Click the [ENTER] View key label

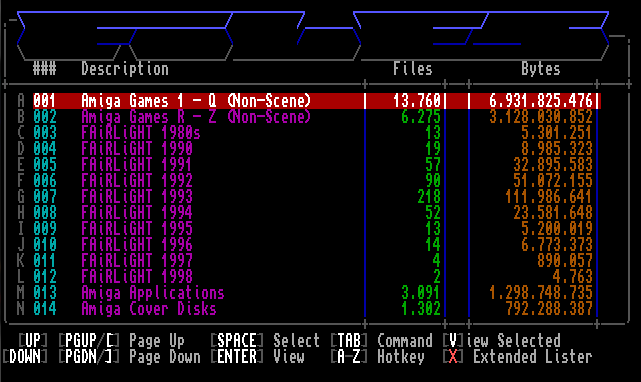[x=237, y=357]
